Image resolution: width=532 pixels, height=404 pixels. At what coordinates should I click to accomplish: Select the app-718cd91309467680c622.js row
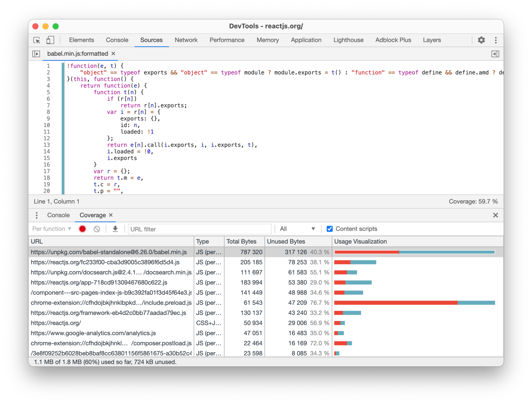[x=266, y=283]
